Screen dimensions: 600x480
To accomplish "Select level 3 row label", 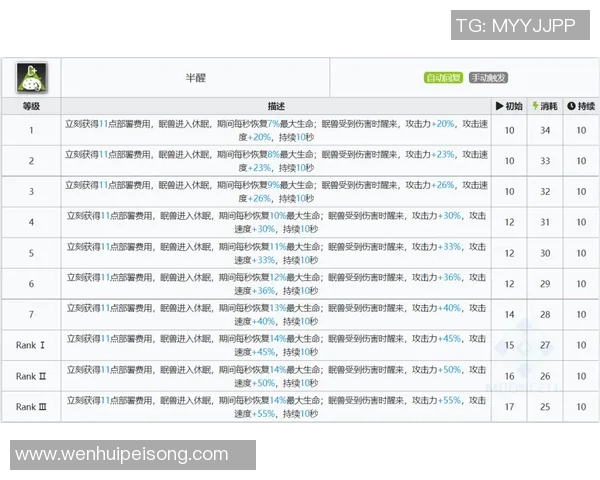I will pyautogui.click(x=31, y=191).
